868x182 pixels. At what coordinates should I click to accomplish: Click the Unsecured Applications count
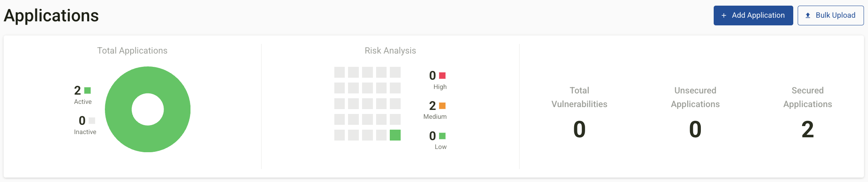[695, 129]
